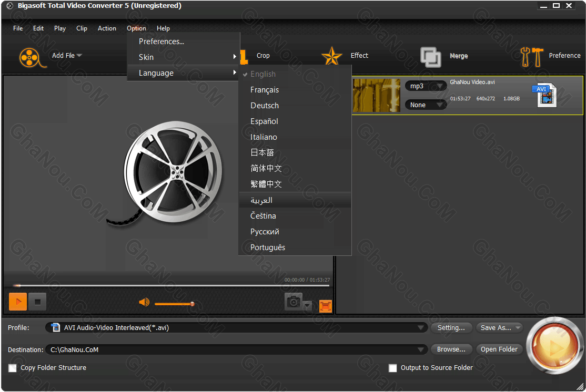Open the snapshot options dropdown arrow
The width and height of the screenshot is (586, 392).
pos(307,306)
